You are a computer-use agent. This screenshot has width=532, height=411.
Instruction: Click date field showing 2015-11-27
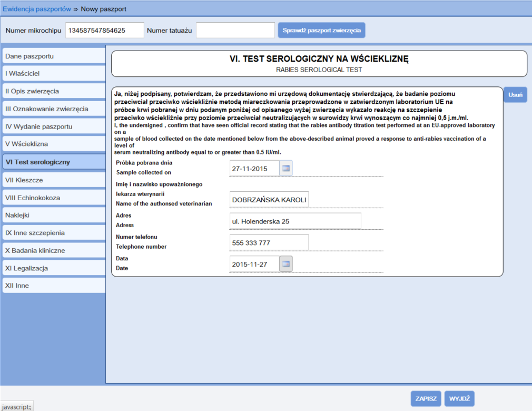(254, 264)
